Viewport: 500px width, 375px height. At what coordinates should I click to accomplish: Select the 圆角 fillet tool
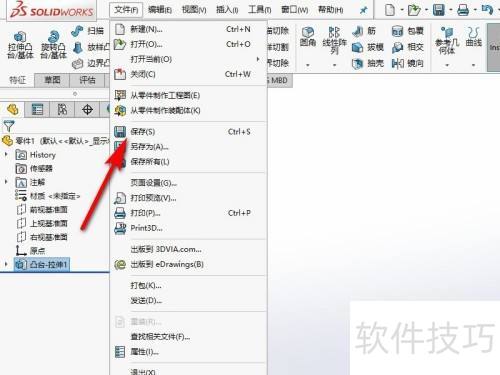(x=308, y=36)
